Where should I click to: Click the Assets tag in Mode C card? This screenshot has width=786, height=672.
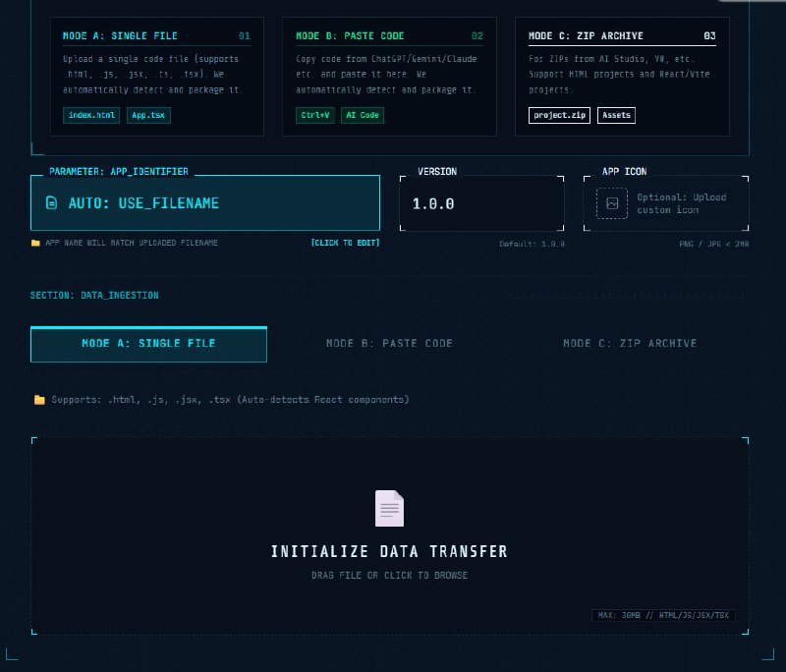616,115
